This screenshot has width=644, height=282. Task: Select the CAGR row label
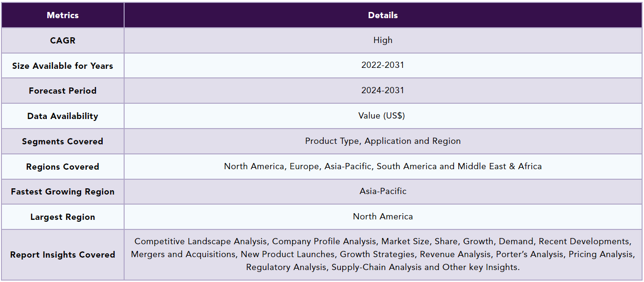pyautogui.click(x=63, y=41)
